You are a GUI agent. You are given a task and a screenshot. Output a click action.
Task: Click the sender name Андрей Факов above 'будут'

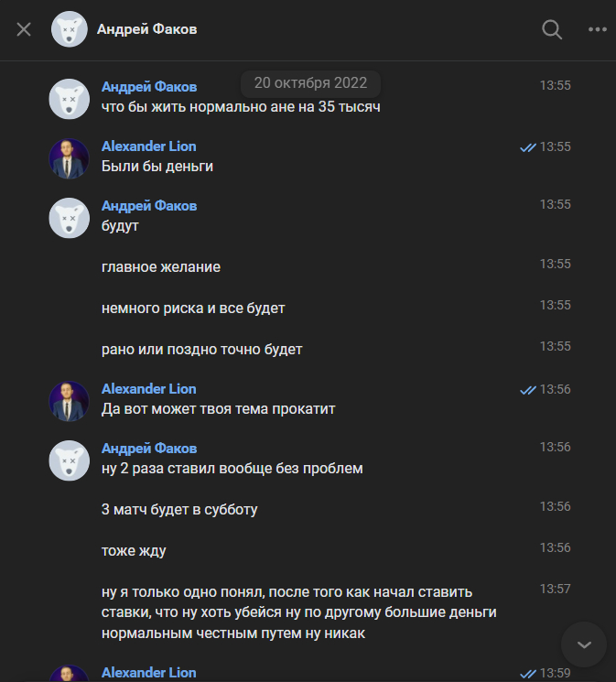click(x=148, y=206)
